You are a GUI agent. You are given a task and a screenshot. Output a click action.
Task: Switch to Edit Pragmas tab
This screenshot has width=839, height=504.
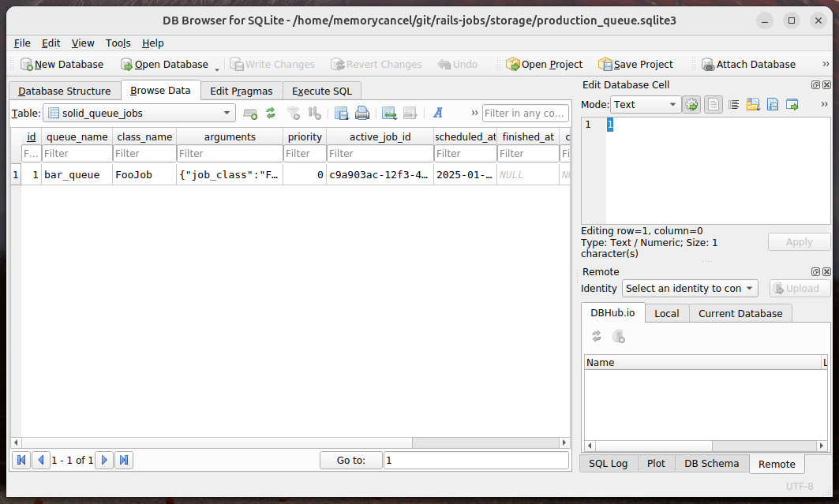(242, 91)
